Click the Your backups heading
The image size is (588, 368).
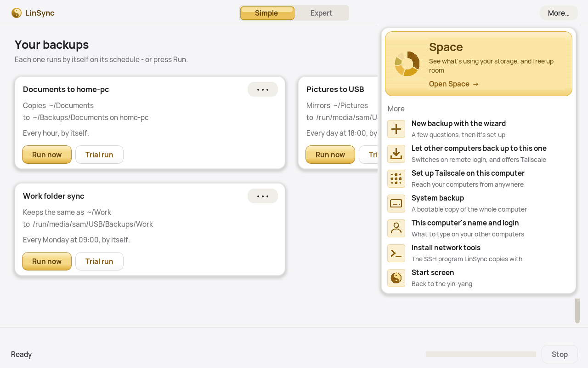[x=51, y=45]
